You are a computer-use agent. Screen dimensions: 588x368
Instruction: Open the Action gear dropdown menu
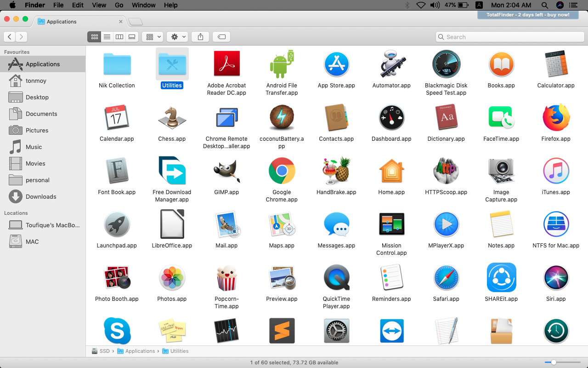[177, 37]
